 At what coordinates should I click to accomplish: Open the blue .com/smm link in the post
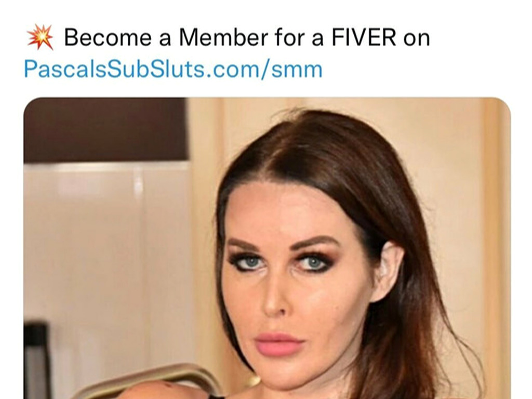(x=173, y=69)
